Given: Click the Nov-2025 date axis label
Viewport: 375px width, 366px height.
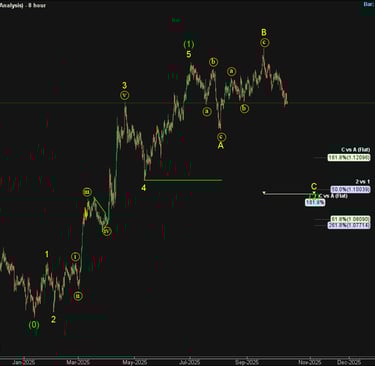Looking at the screenshot, I should coord(310,362).
